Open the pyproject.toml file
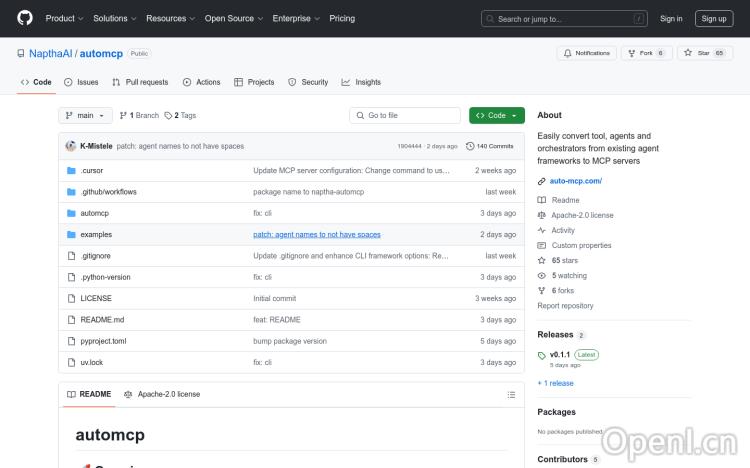 [103, 341]
